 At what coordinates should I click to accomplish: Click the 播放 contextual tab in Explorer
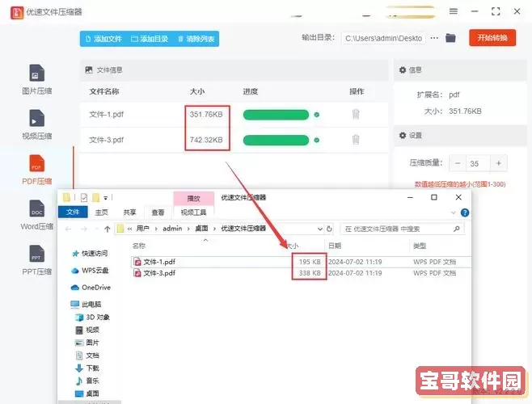[194, 199]
